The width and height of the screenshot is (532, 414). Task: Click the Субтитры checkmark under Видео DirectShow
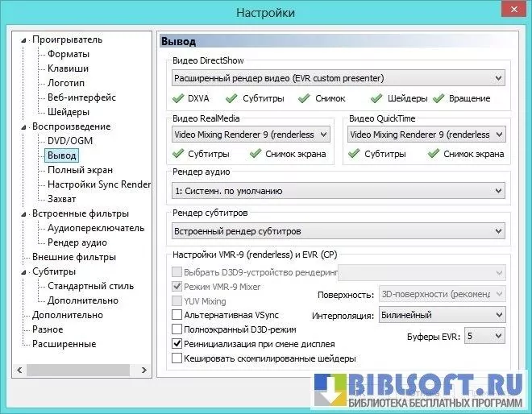click(x=231, y=99)
